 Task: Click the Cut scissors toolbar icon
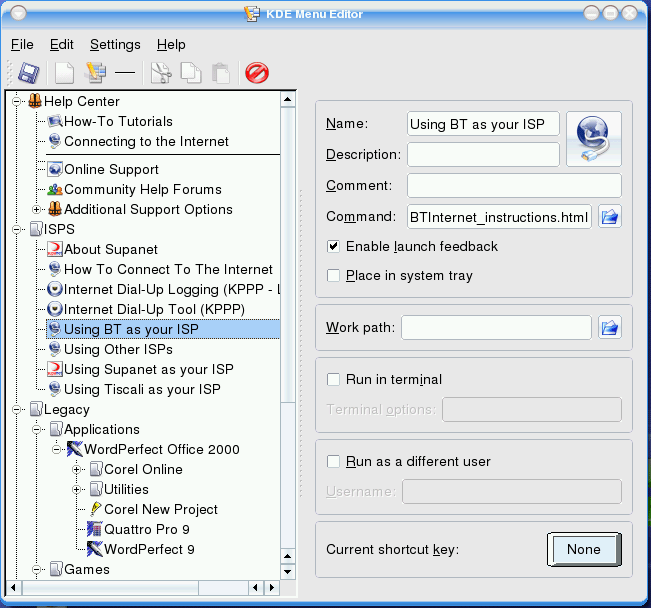click(160, 72)
